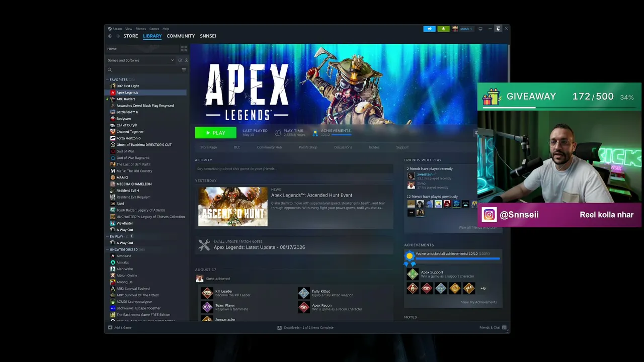Click View My Achievements link
The width and height of the screenshot is (644, 362).
479,302
